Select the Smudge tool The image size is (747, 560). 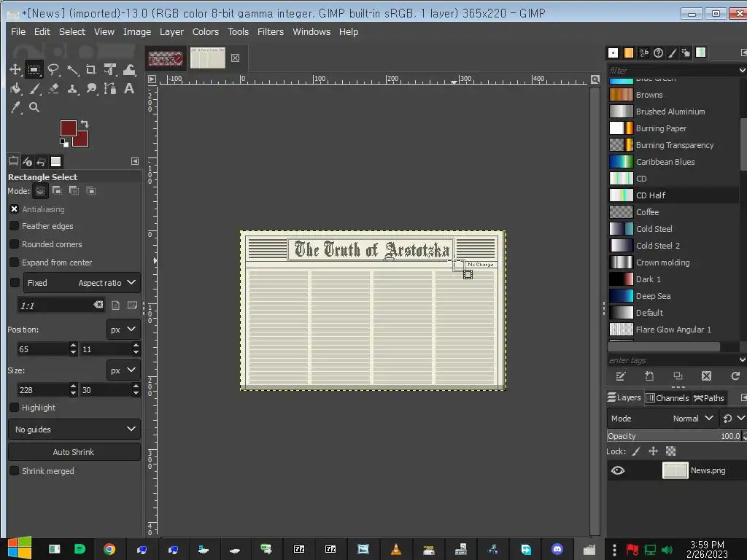click(91, 88)
